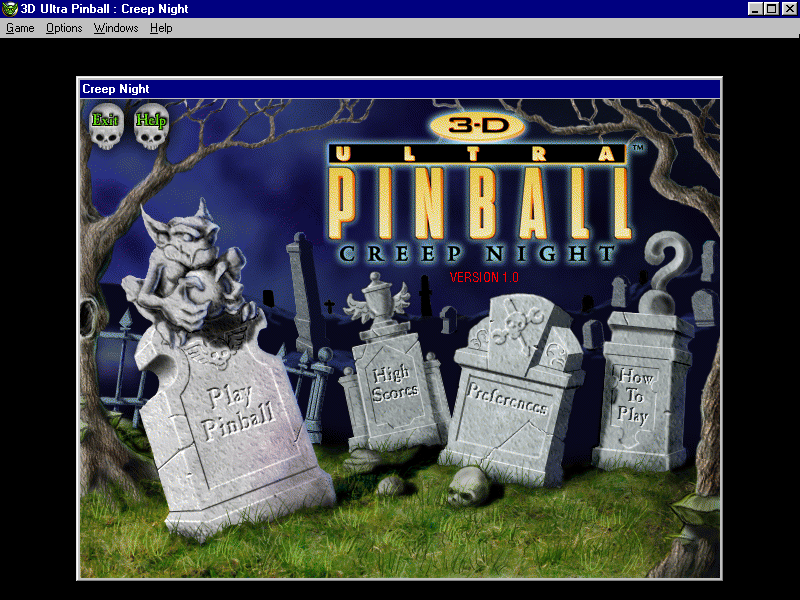Image resolution: width=800 pixels, height=600 pixels.
Task: Click the VERSION 1.0 text
Action: (x=484, y=277)
